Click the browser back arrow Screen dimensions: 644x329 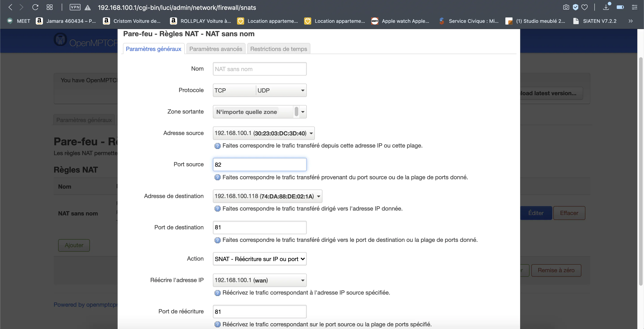coord(10,7)
